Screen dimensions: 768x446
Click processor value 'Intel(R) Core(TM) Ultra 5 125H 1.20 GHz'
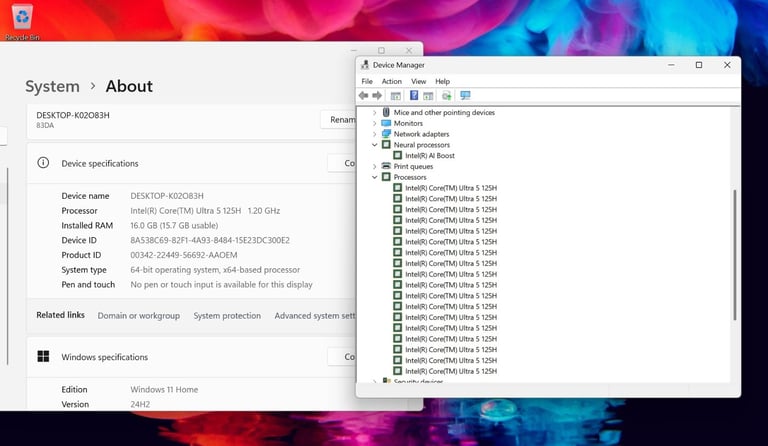point(205,211)
